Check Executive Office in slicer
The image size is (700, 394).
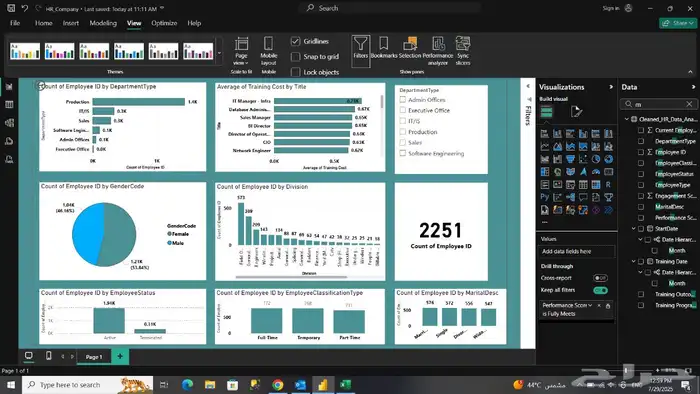click(x=403, y=110)
